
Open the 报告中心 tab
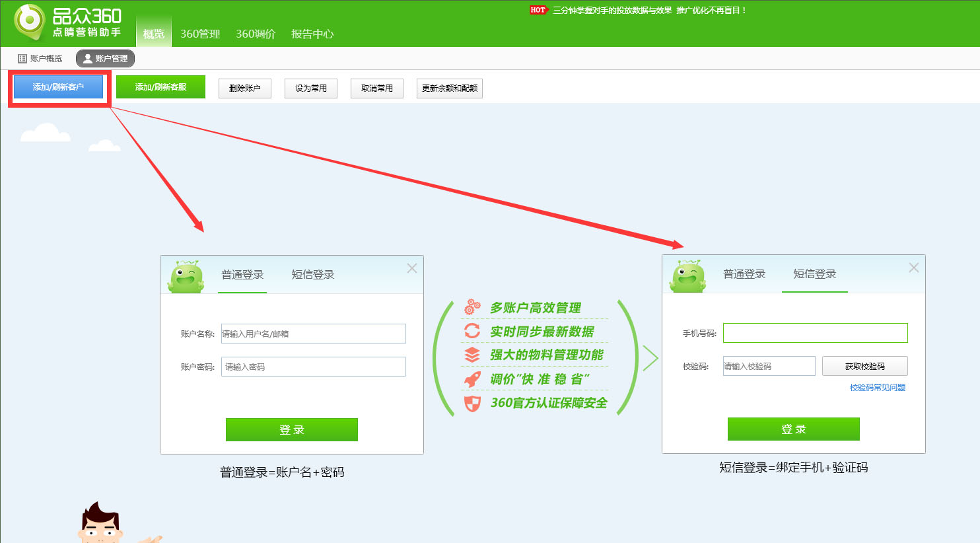312,34
